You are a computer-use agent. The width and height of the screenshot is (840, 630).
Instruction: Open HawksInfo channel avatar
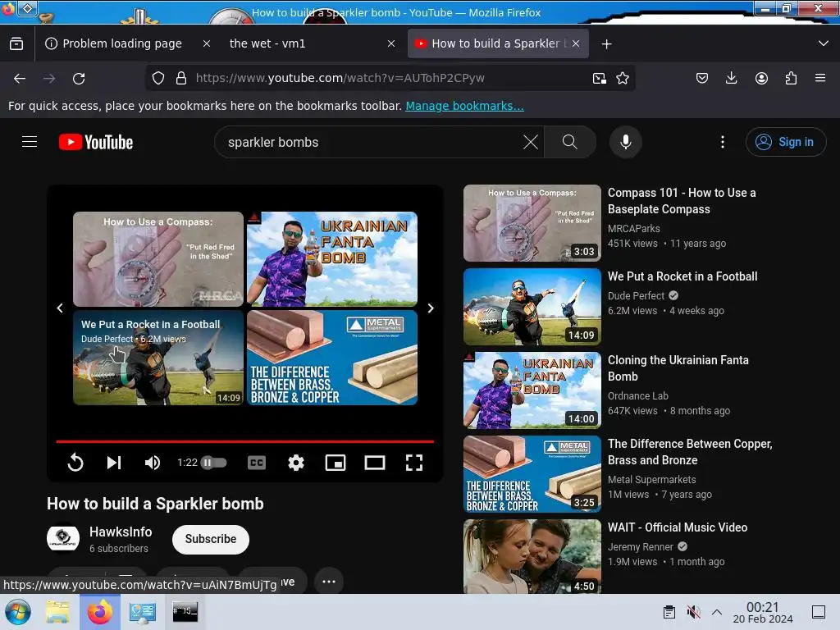pos(63,538)
